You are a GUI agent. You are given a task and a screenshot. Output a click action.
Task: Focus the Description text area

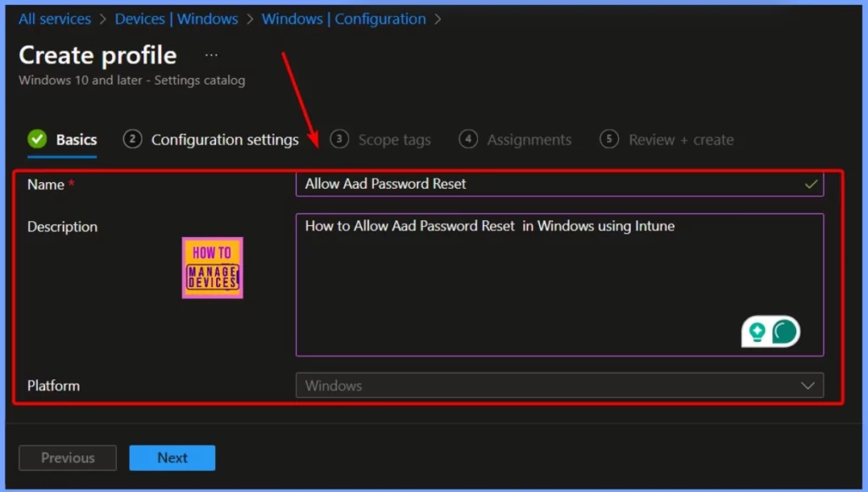559,285
